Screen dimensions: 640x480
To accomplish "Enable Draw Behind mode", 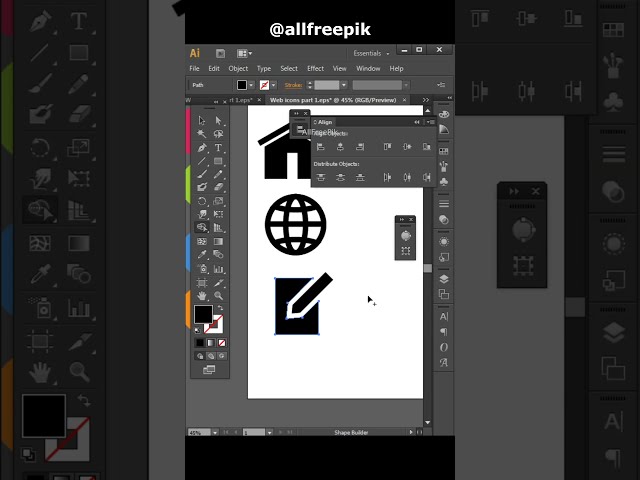I will pyautogui.click(x=211, y=356).
